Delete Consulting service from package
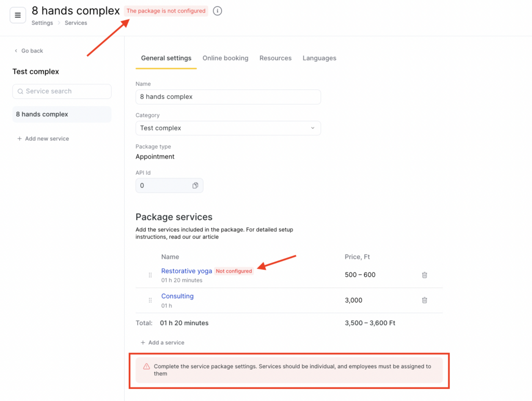Viewport: 532px width, 401px height. click(424, 300)
